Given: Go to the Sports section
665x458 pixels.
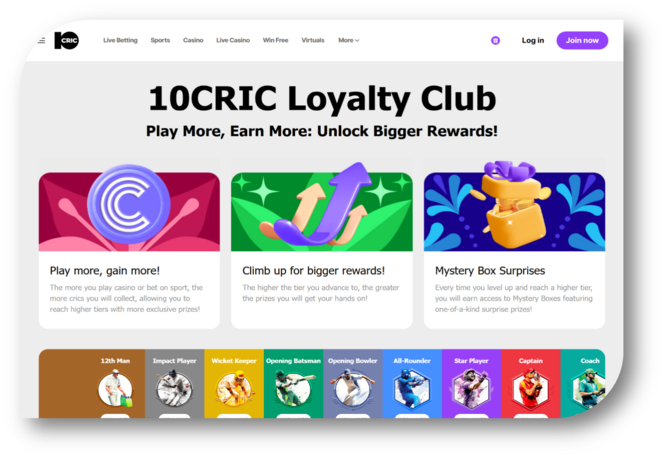Looking at the screenshot, I should (160, 40).
